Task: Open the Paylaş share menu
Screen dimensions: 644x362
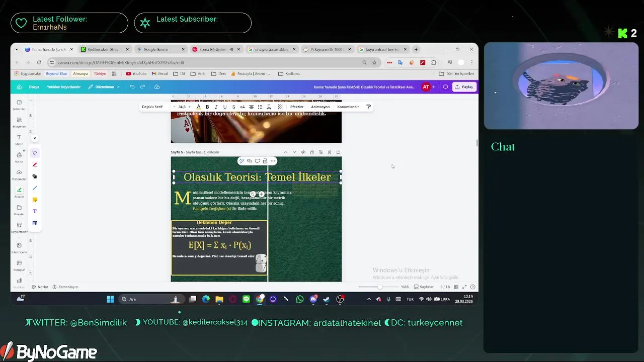Action: [464, 87]
